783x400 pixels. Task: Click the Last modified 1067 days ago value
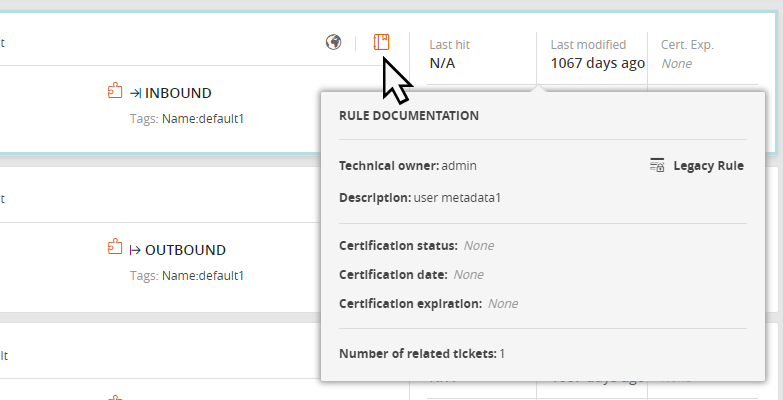[x=597, y=63]
